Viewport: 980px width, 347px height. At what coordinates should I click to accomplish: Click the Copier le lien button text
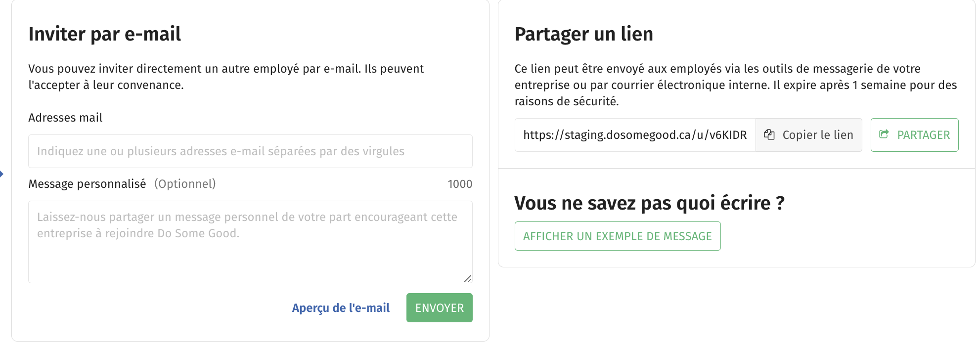pyautogui.click(x=818, y=135)
